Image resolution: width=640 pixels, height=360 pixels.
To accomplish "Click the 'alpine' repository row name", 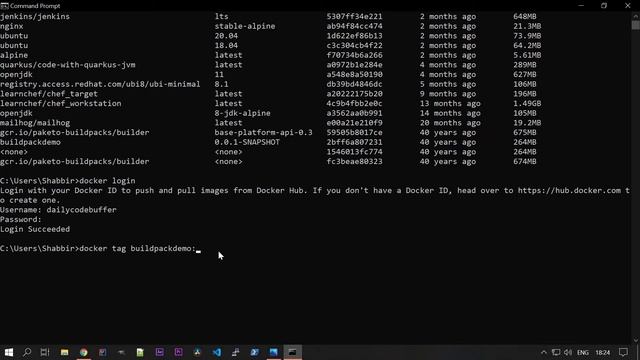I will coord(14,55).
